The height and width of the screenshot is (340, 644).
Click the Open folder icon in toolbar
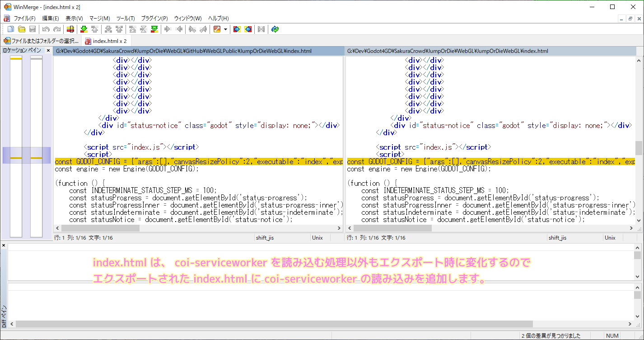(x=21, y=29)
